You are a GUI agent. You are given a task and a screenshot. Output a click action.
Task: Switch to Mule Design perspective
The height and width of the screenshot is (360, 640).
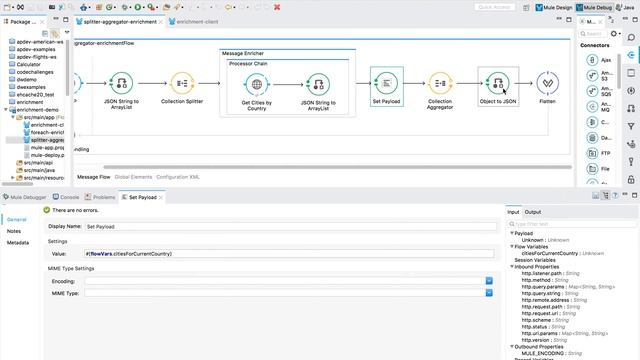coord(554,7)
